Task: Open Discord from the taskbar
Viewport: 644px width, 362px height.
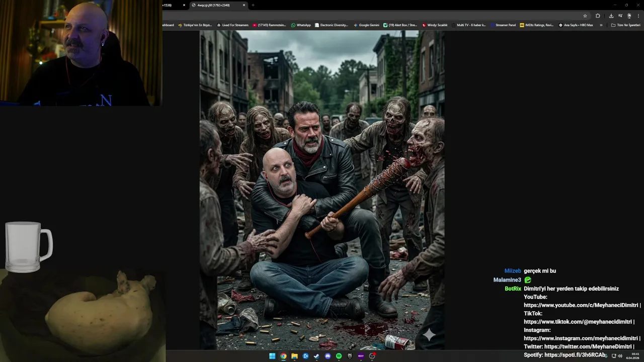Action: [328, 356]
